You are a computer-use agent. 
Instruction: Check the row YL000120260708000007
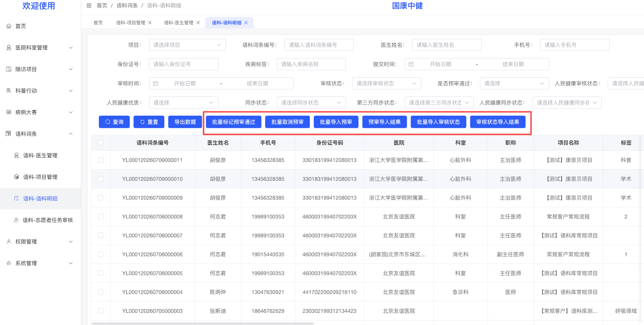[x=101, y=235]
